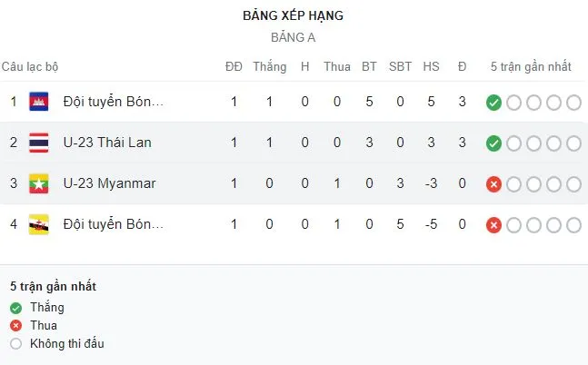Click the BẢNG XẾP HẠNG heading
This screenshot has height=365, width=588.
294,15
